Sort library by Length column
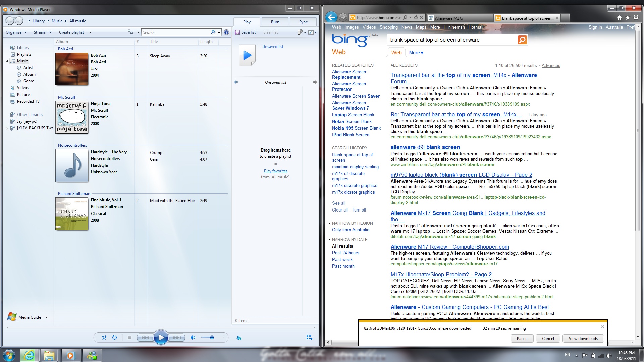 point(206,42)
